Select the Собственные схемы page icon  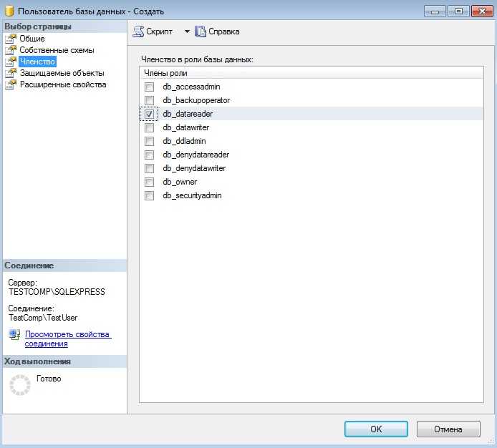pyautogui.click(x=10, y=50)
